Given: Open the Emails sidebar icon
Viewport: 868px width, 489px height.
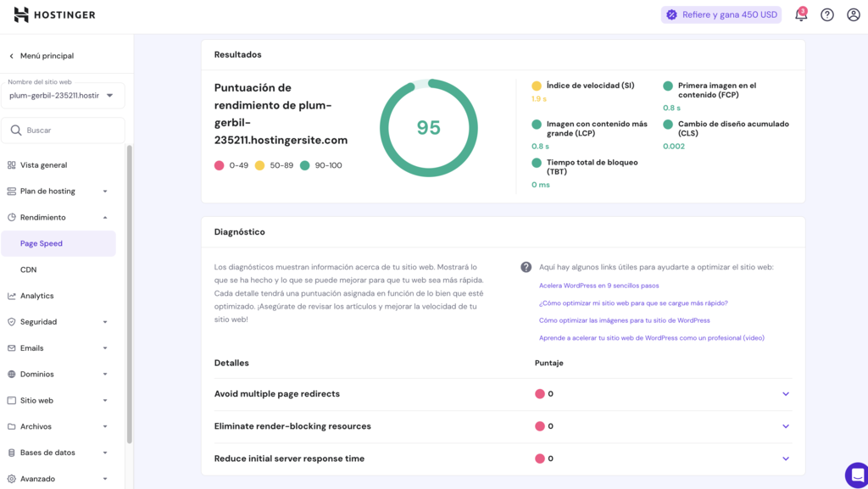Looking at the screenshot, I should (x=12, y=347).
